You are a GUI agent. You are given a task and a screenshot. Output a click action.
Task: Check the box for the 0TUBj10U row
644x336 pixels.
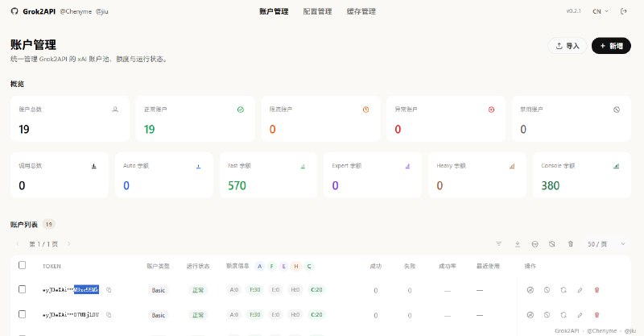(23, 314)
